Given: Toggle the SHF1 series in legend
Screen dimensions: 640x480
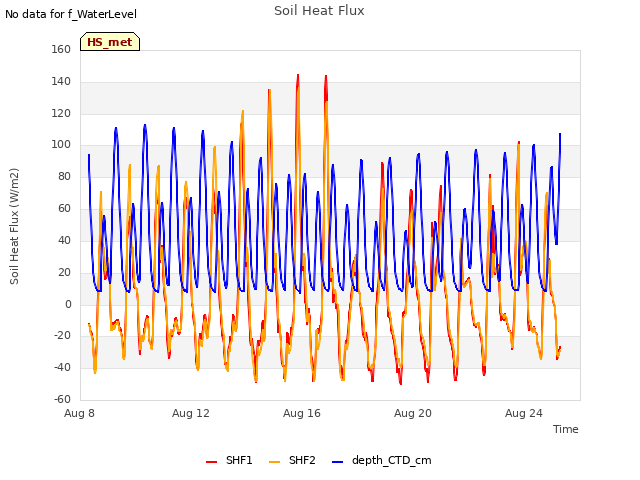Looking at the screenshot, I should tap(230, 460).
